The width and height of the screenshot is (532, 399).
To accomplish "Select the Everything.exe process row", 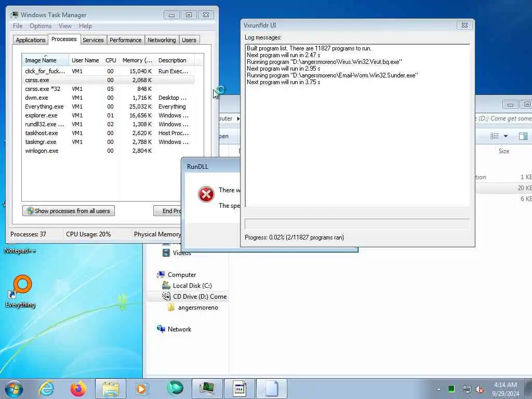I will [108, 106].
